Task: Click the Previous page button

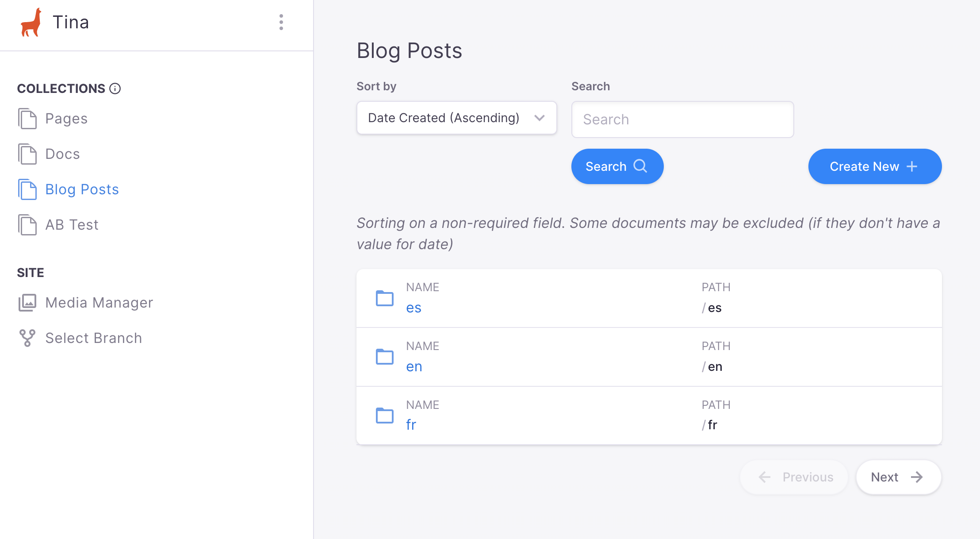Action: point(794,477)
